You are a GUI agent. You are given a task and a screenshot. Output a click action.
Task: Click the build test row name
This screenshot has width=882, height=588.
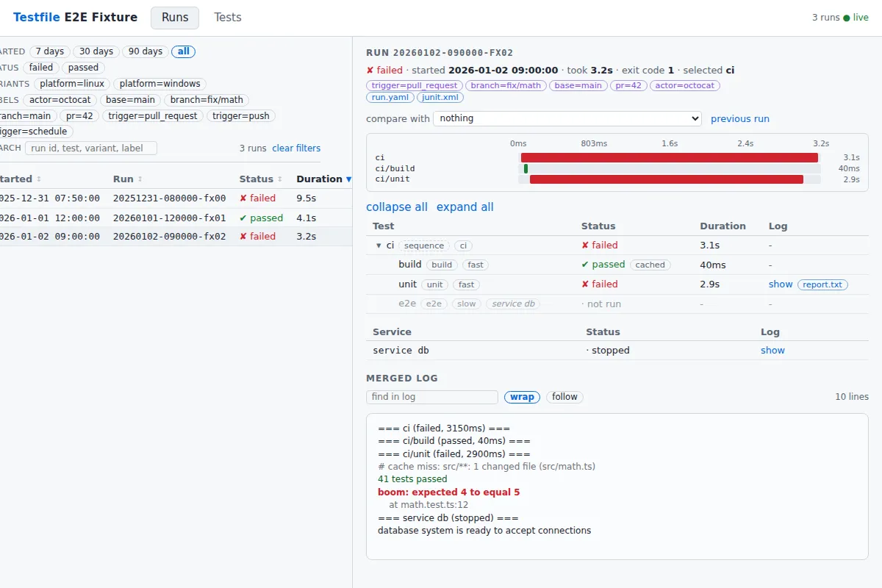[410, 265]
